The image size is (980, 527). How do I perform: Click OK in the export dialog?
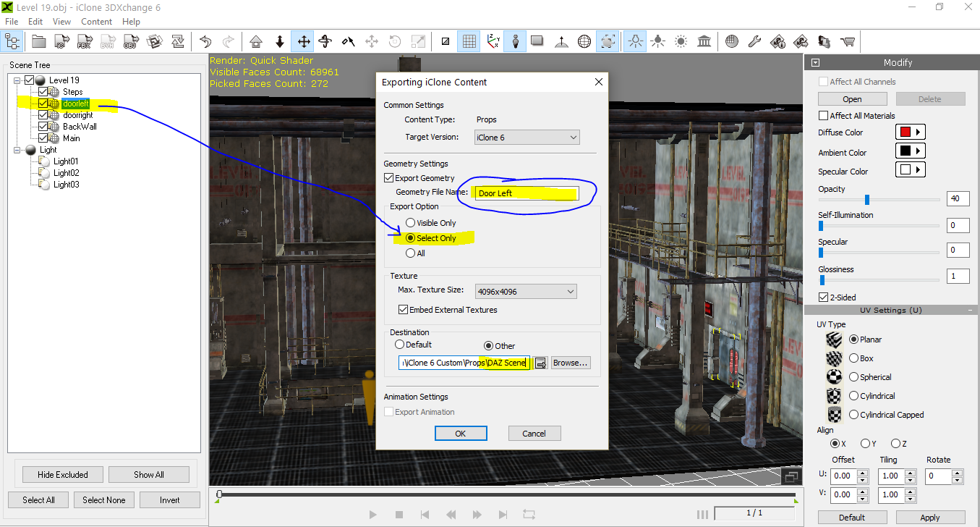coord(461,434)
